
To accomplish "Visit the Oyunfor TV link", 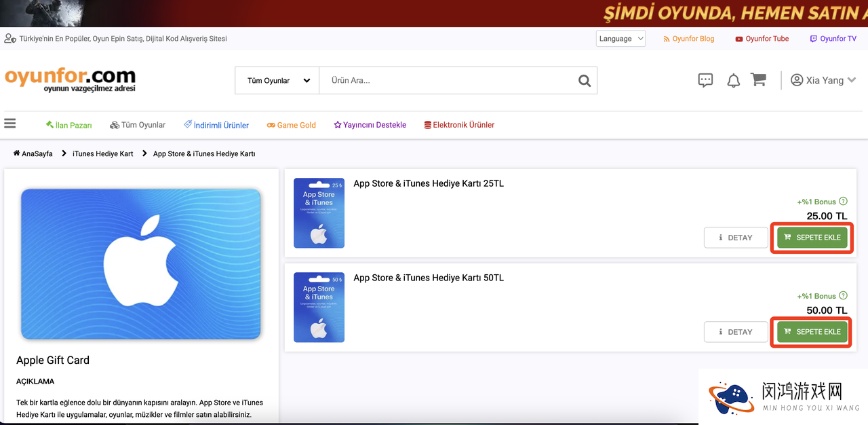I will click(x=833, y=39).
